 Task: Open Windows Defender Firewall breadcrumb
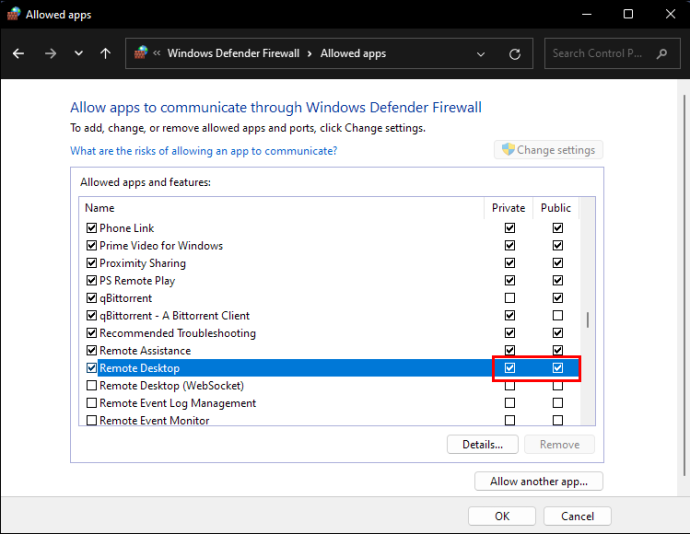233,53
